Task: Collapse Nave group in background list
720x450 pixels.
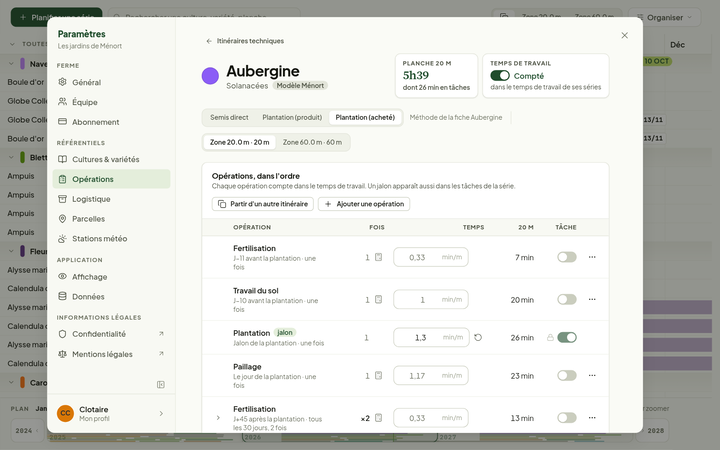Action: pyautogui.click(x=11, y=64)
